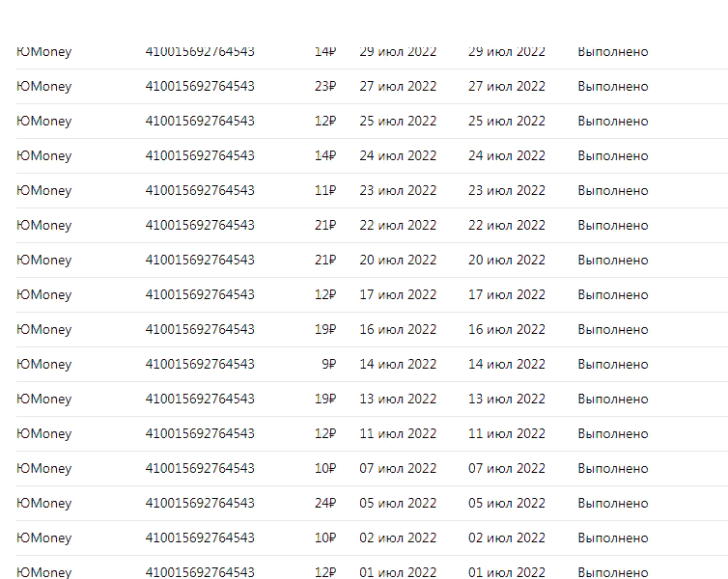The width and height of the screenshot is (728, 579).
Task: Click wallet number in the 23 июл 2022 row
Action: (200, 190)
